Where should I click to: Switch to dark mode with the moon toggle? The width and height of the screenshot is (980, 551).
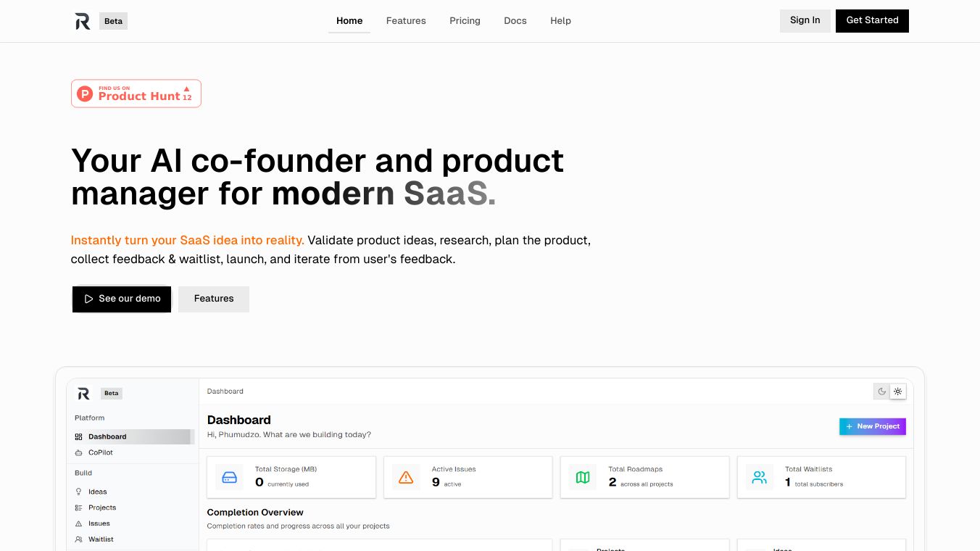[882, 391]
